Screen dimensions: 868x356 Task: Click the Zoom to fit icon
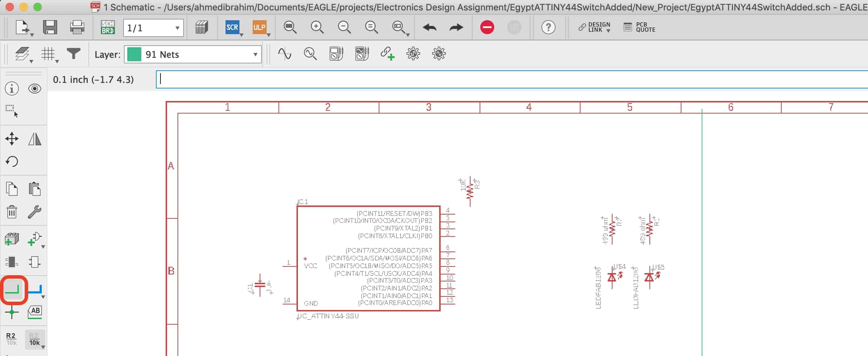[290, 27]
